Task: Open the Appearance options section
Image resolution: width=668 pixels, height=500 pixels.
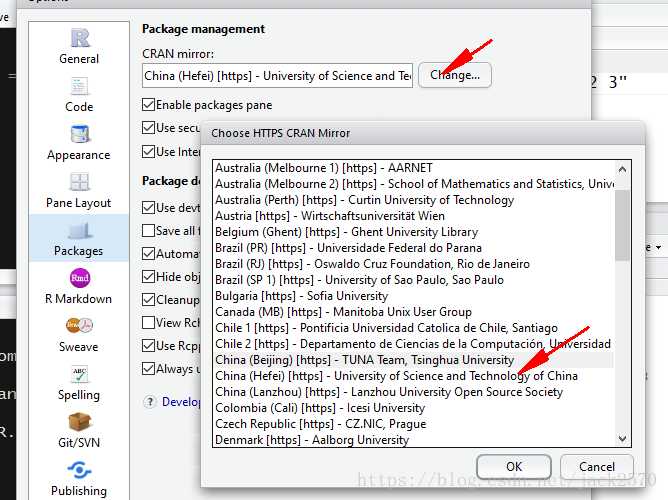Action: pyautogui.click(x=79, y=142)
